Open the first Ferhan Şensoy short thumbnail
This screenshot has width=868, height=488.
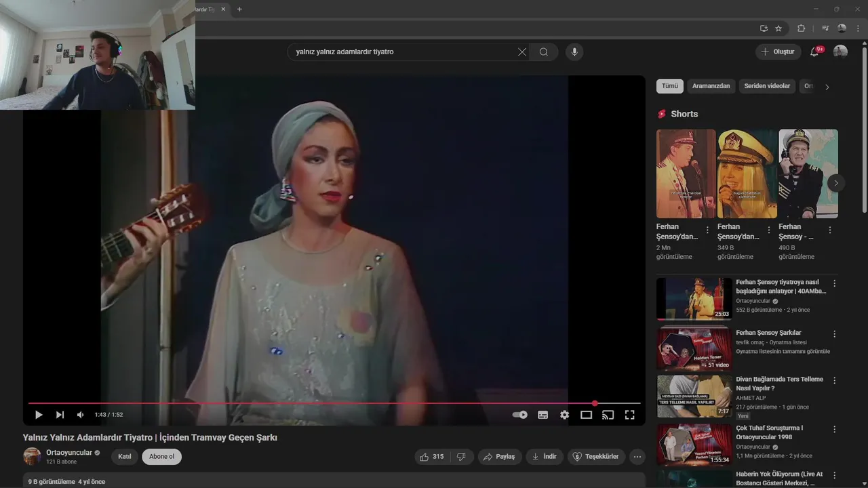point(686,174)
